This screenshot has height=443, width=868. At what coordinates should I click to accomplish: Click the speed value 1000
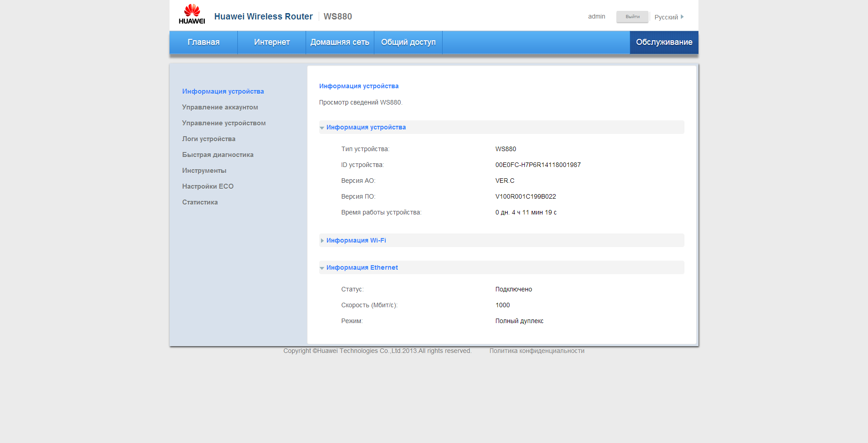503,305
